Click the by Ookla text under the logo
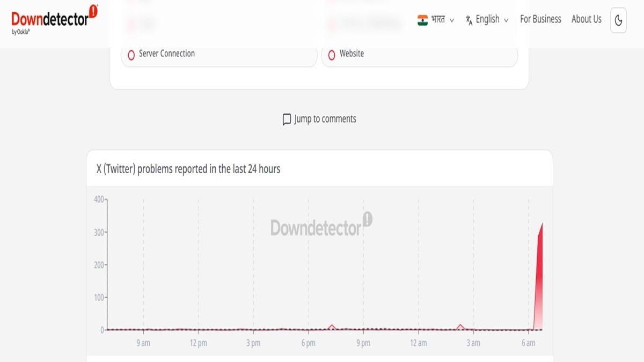This screenshot has height=362, width=644. [21, 32]
